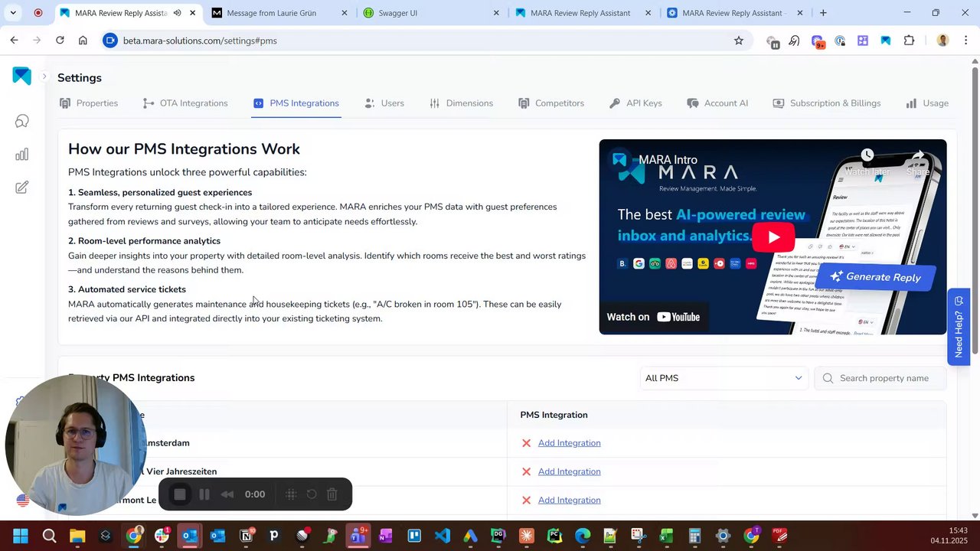
Task: Click the taskbar clock and date
Action: 949,536
